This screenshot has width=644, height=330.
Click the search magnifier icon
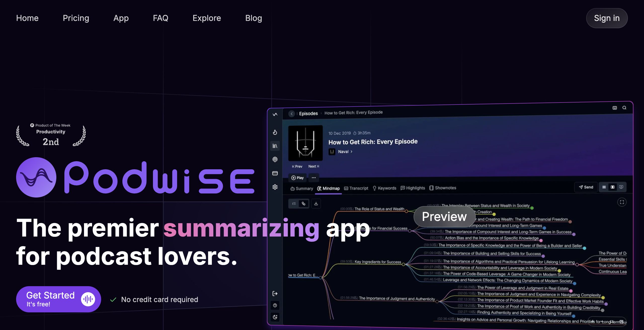tap(624, 108)
